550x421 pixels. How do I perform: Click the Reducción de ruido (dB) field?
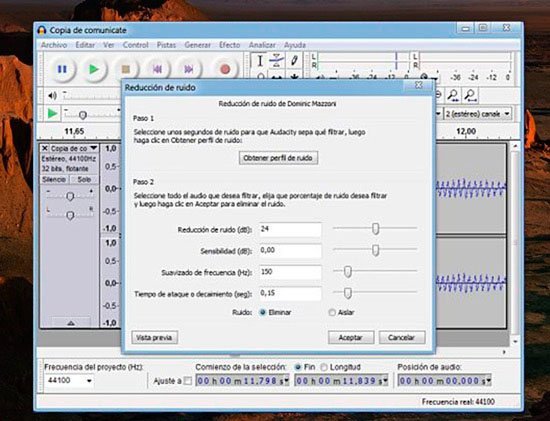290,229
